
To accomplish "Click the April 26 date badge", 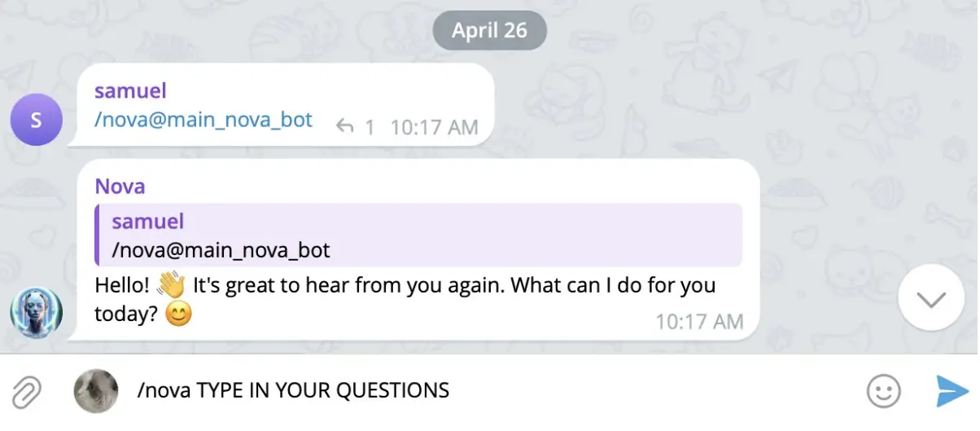I will click(489, 31).
